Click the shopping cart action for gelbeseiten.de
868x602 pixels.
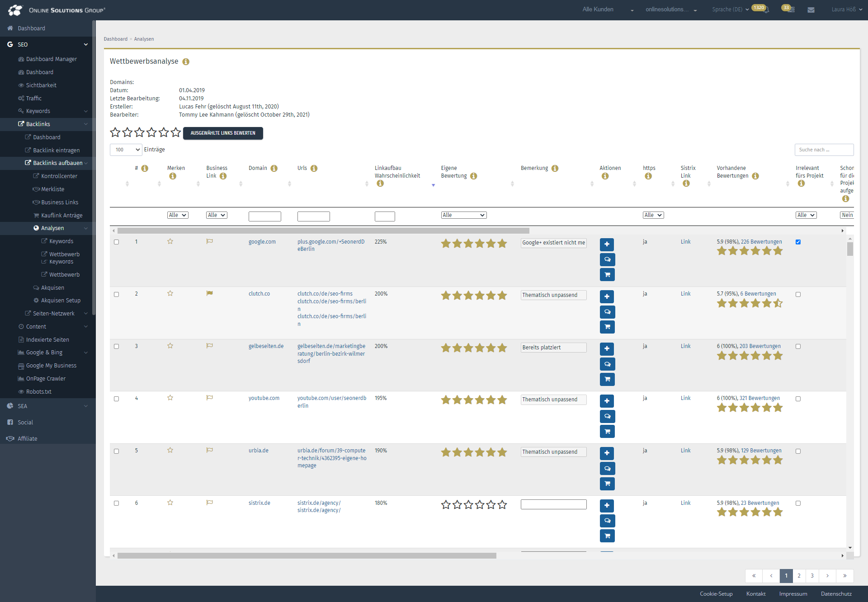tap(607, 379)
